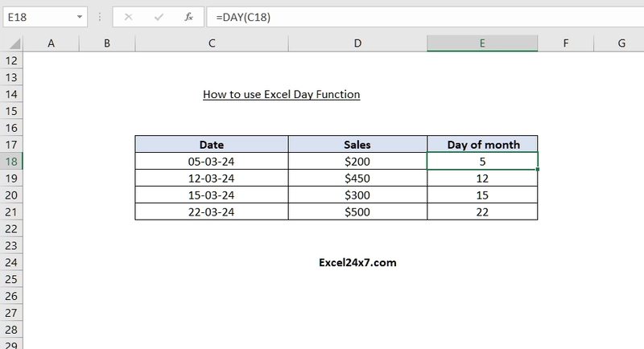Select the cell with date 05-03-24
This screenshot has width=644, height=349.
coord(212,162)
